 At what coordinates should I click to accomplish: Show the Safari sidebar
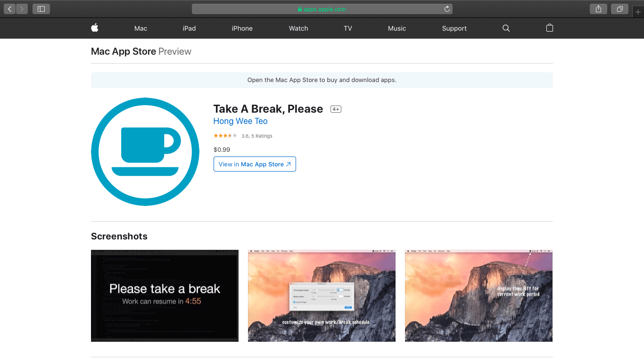click(41, 9)
